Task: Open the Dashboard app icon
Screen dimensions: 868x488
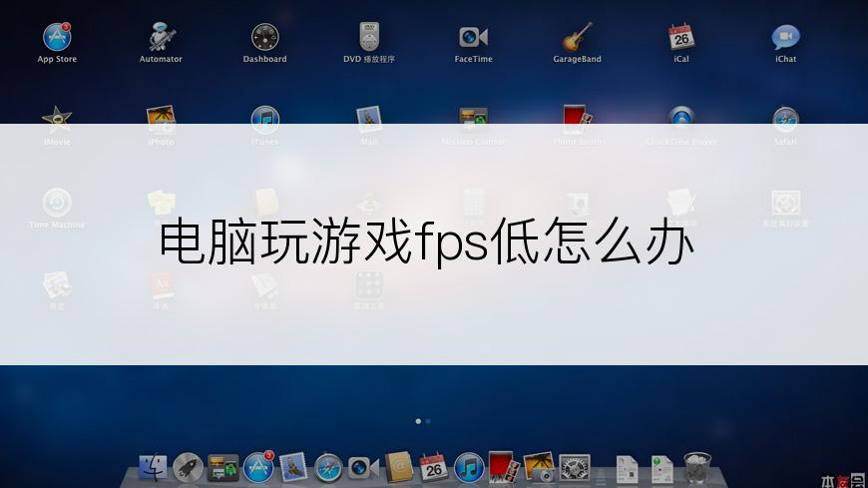Action: [x=265, y=37]
